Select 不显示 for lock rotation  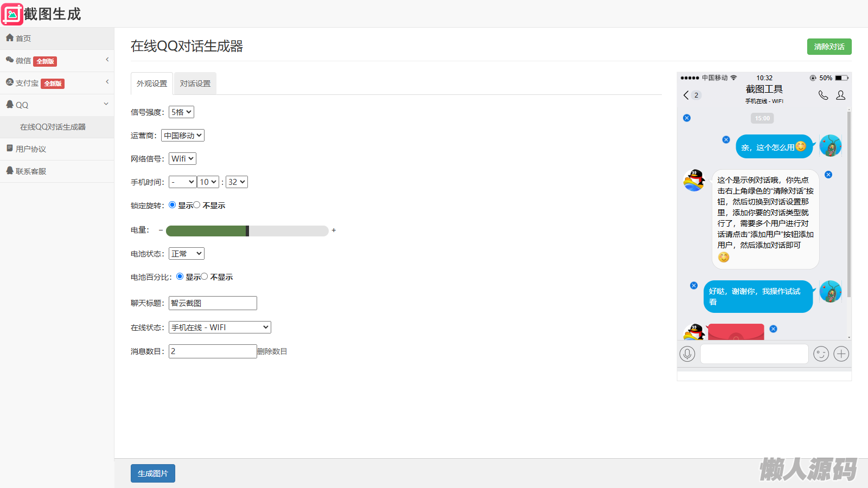[197, 205]
